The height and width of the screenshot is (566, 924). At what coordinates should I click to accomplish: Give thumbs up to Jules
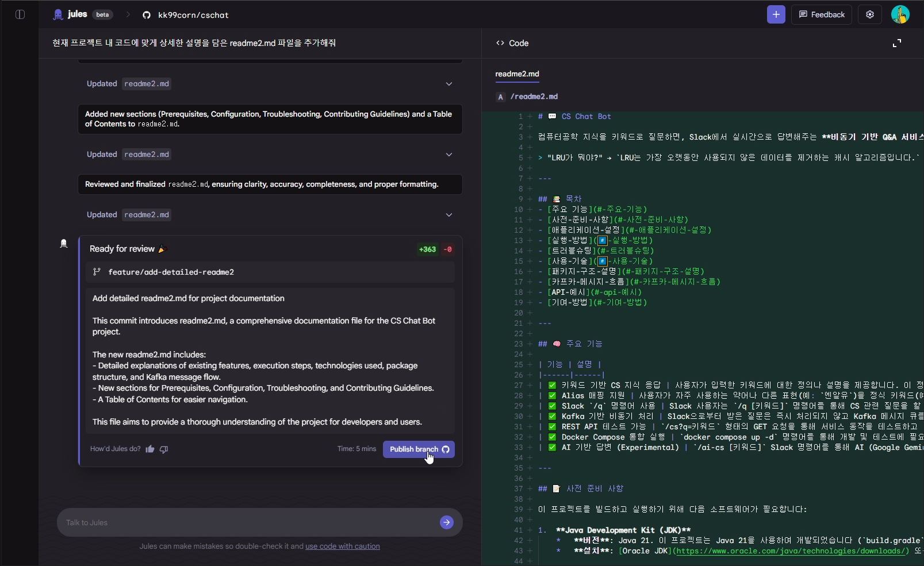150,449
